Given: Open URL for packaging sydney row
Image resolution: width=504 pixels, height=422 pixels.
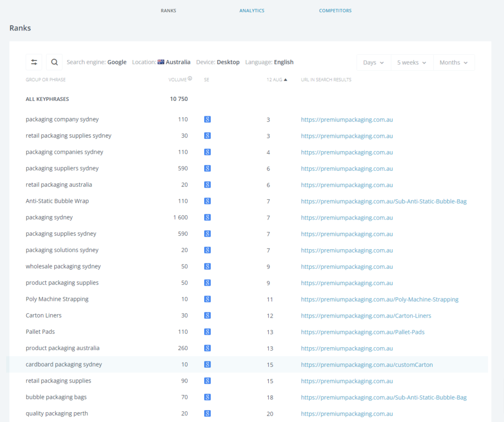Looking at the screenshot, I should 347,218.
